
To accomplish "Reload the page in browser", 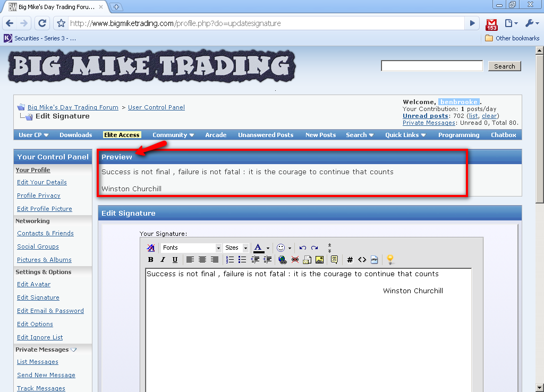I will pos(42,23).
